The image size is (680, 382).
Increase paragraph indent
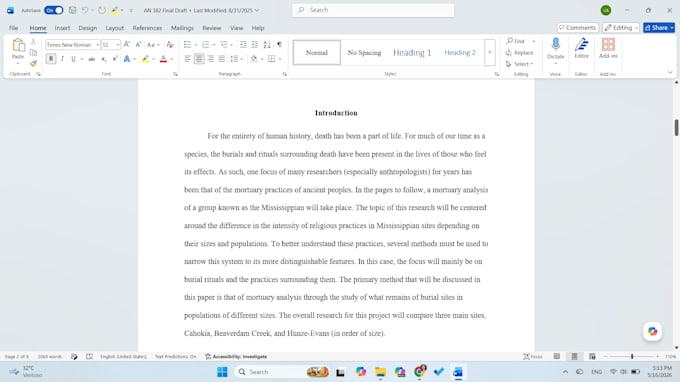[255, 44]
